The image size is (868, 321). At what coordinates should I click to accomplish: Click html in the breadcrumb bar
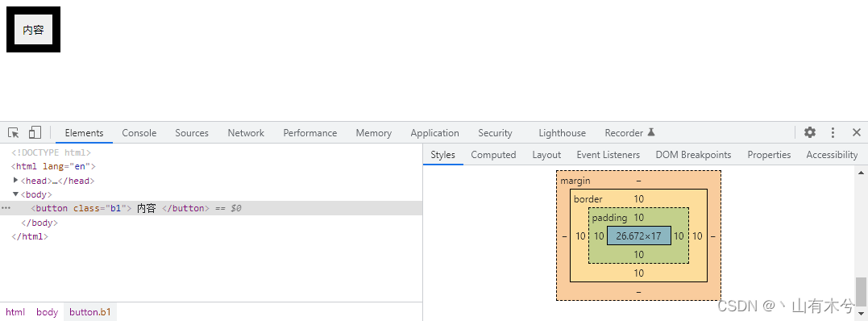[x=15, y=312]
